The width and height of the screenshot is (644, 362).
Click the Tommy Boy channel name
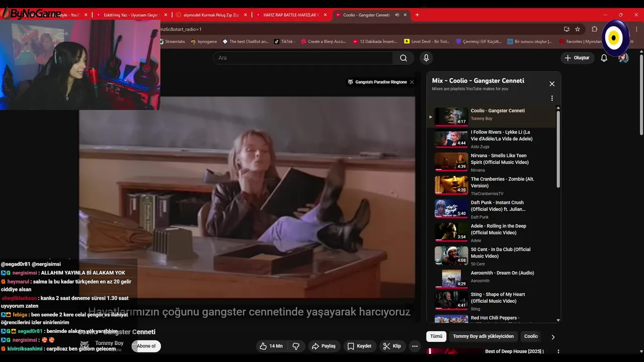109,343
